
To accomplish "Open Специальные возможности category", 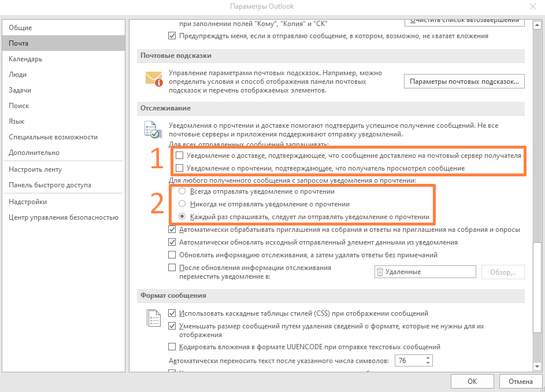I will tap(64, 137).
